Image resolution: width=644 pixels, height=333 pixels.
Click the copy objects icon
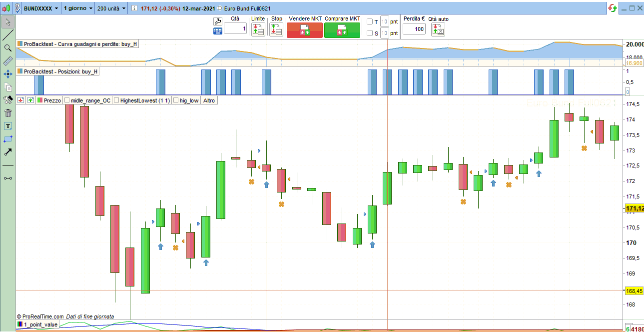[8, 87]
